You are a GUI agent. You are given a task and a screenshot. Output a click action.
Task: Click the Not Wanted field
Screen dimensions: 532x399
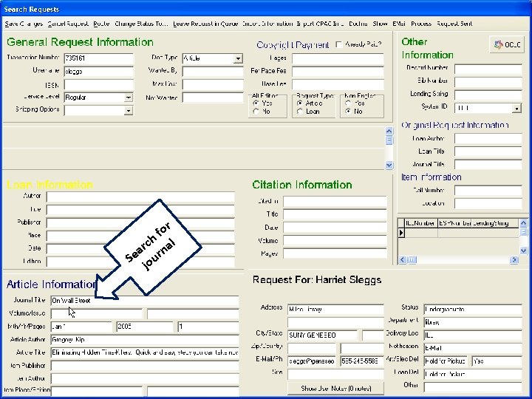coord(213,98)
